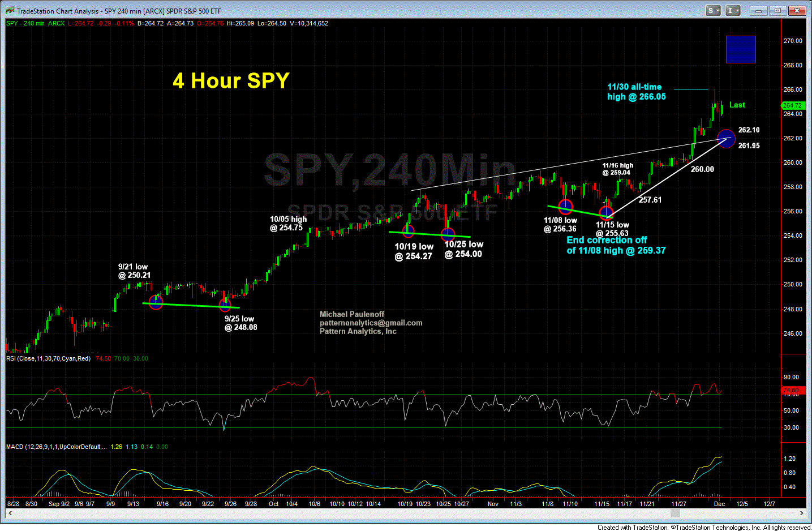This screenshot has height=531, width=812.
Task: Select the '4 Hour SPY' title text
Action: (x=231, y=80)
